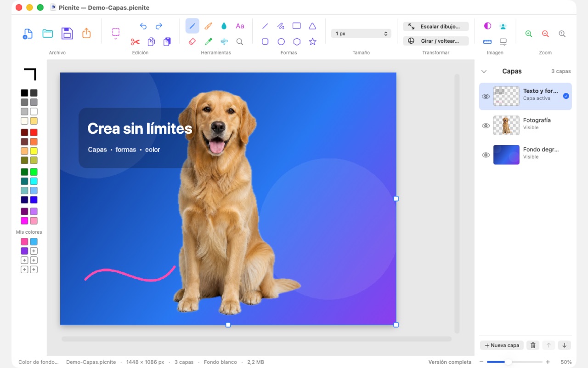
Task: Select the teal drop fill tool
Action: tap(224, 26)
